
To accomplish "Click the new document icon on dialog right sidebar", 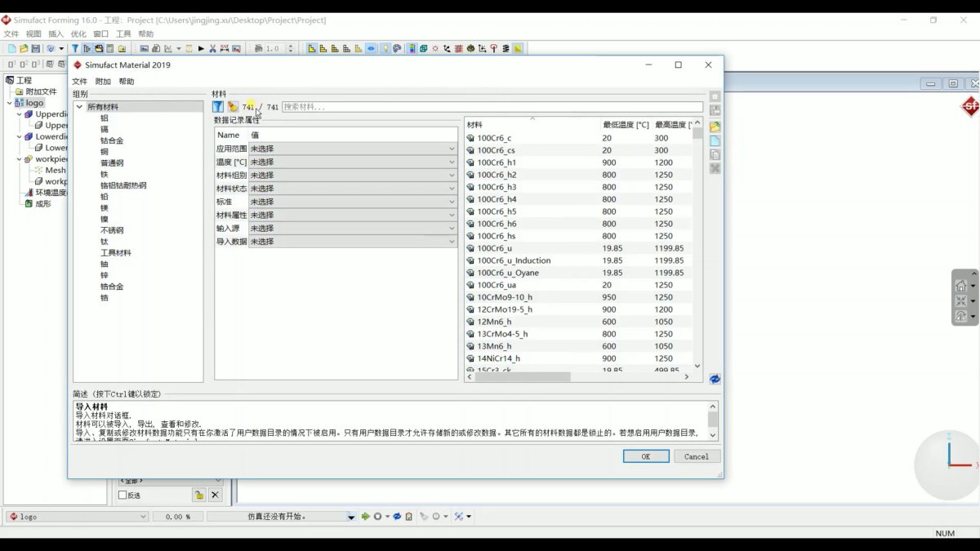I will coord(715,141).
